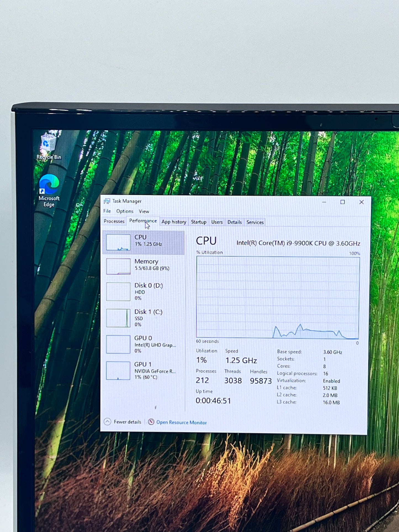Select GPU 1 NVIDIA GeForce entry
This screenshot has height=532, width=399.
point(143,370)
